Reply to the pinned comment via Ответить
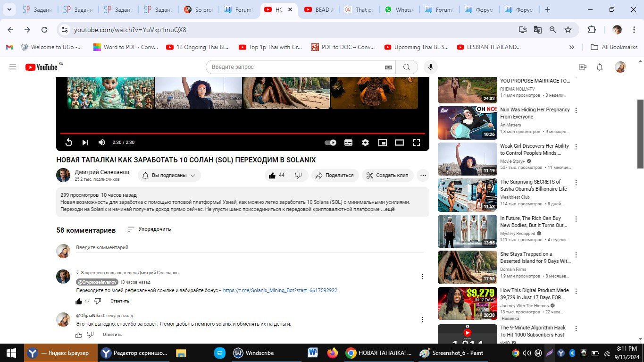 coord(120,301)
